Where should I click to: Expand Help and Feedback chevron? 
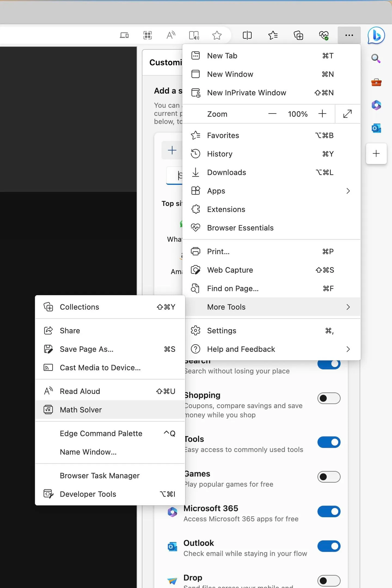tap(348, 349)
